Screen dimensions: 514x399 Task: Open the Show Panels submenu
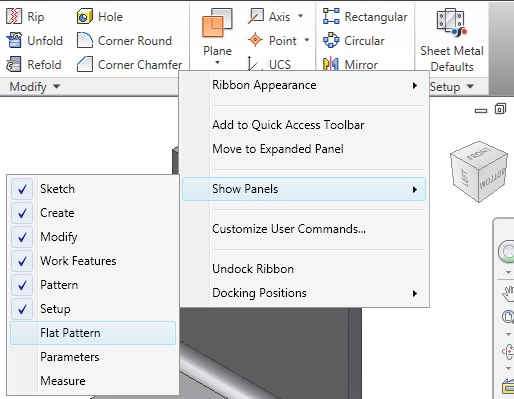(304, 189)
